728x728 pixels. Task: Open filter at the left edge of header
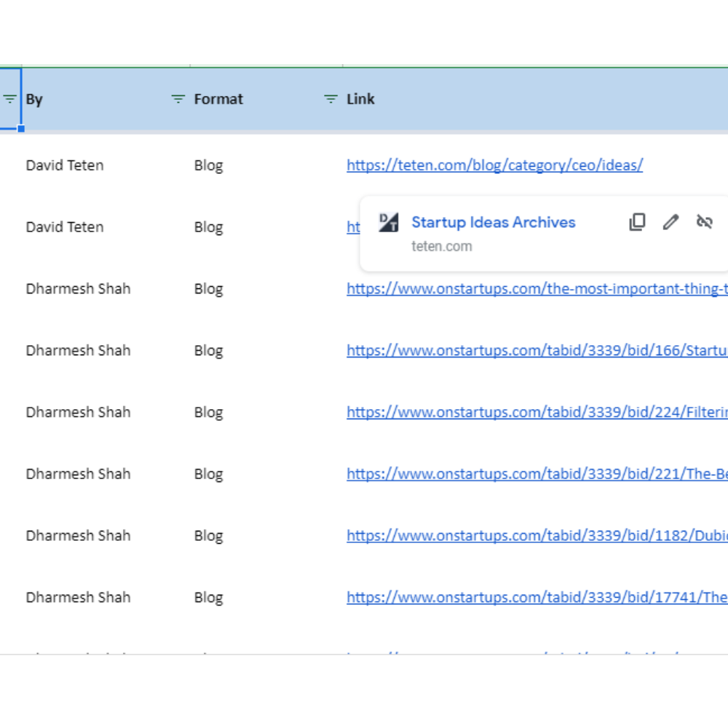[9, 99]
